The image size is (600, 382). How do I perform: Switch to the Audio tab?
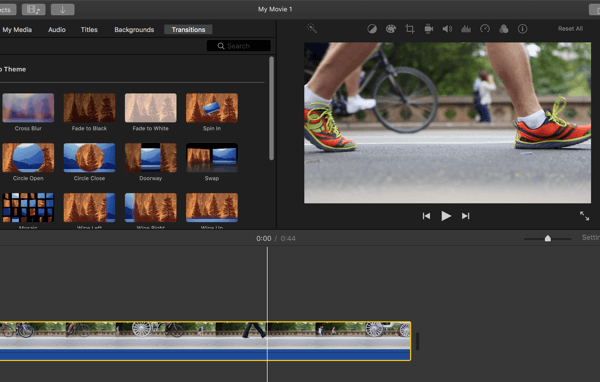click(57, 29)
